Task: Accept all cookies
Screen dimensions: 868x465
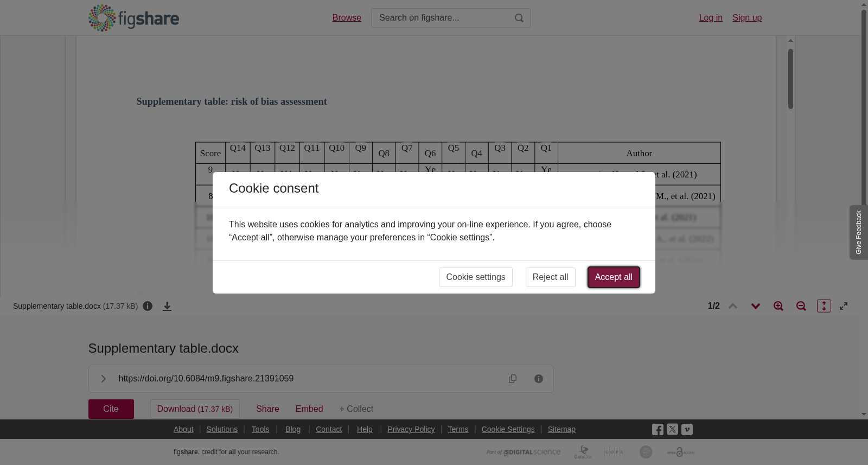Action: pyautogui.click(x=614, y=277)
